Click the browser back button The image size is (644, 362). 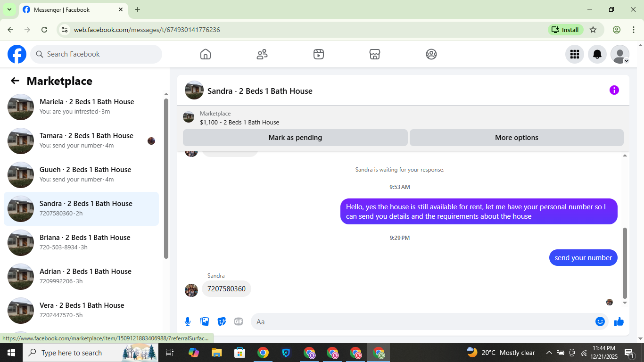click(10, 30)
